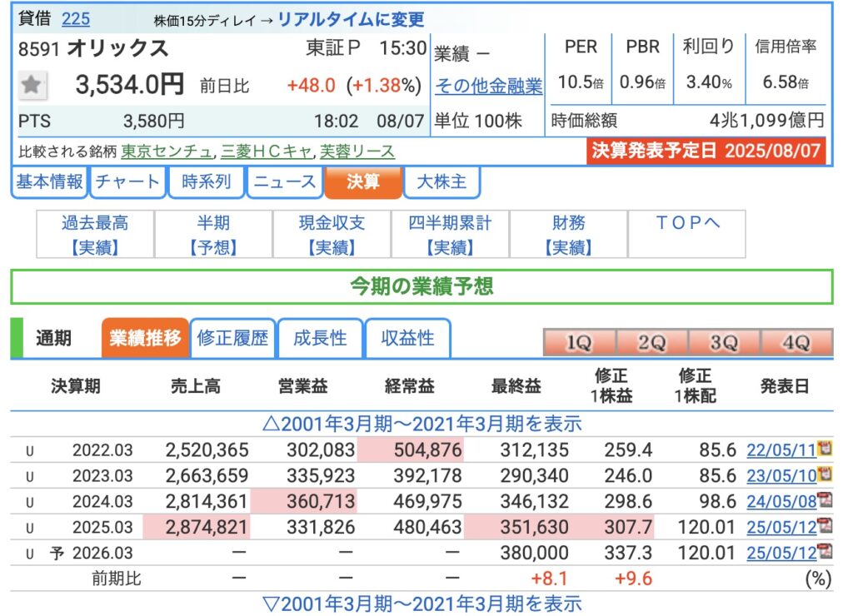Click the PBR 0.96倍 value
Image resolution: width=853 pixels, height=616 pixels.
point(643,82)
